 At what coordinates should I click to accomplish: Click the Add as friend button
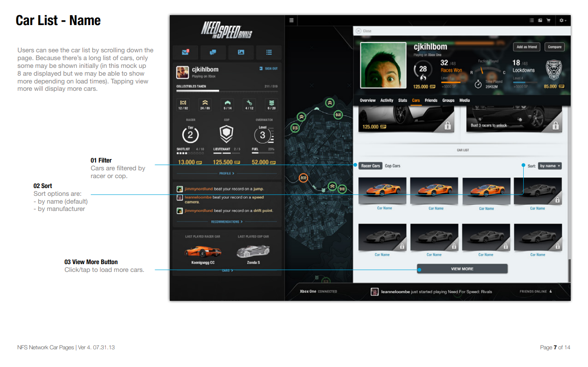tap(527, 47)
